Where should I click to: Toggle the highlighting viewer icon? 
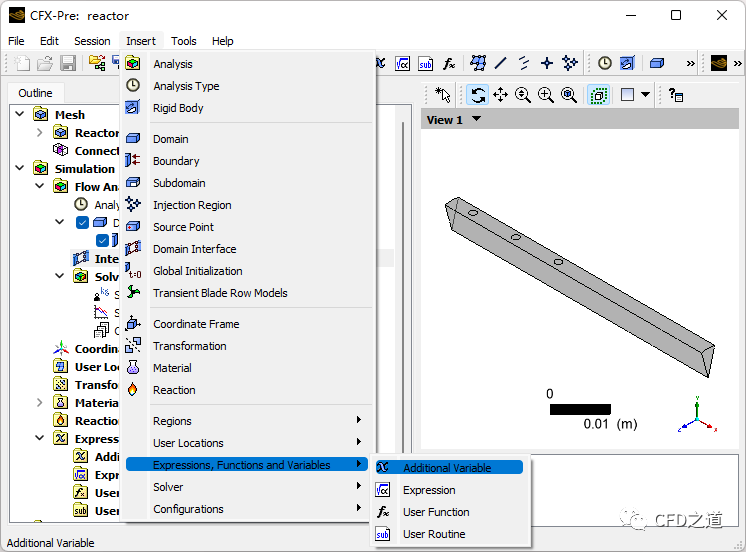tap(598, 95)
